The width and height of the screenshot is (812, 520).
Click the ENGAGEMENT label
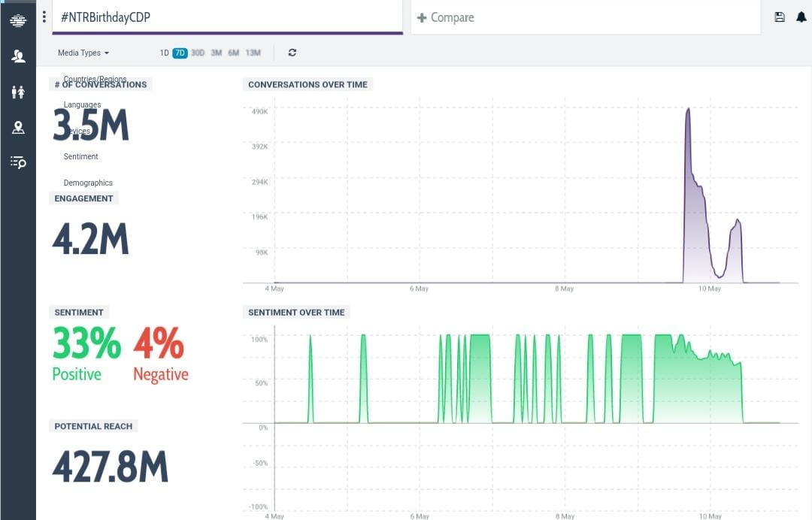(83, 198)
